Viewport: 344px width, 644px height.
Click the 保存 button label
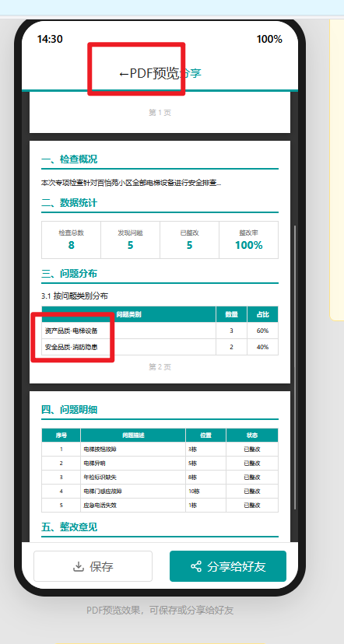(x=101, y=567)
